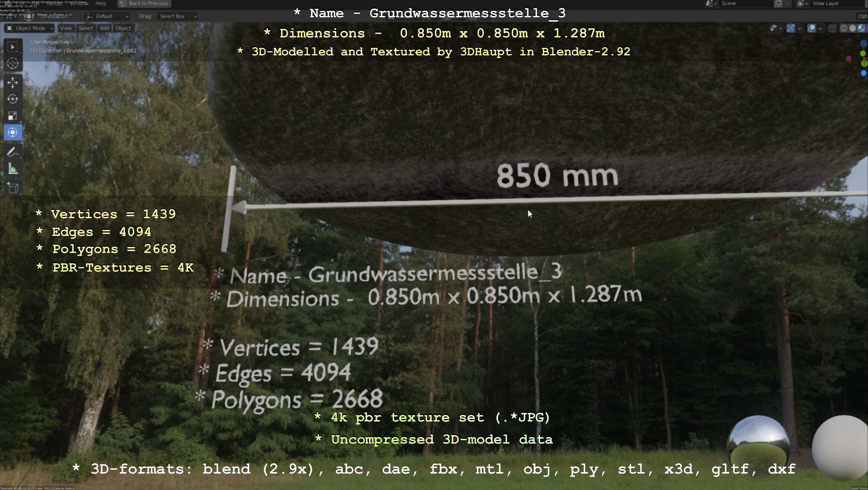Select the Select Box tool

[13, 47]
